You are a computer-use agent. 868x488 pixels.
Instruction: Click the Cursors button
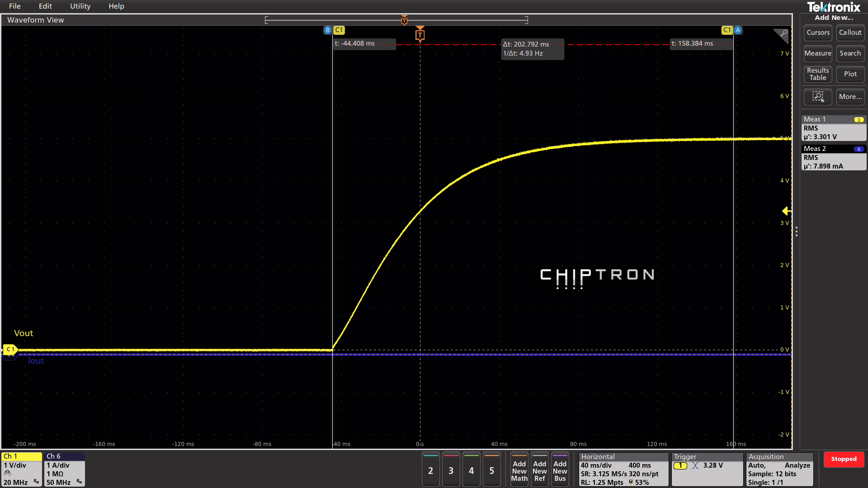coord(818,33)
